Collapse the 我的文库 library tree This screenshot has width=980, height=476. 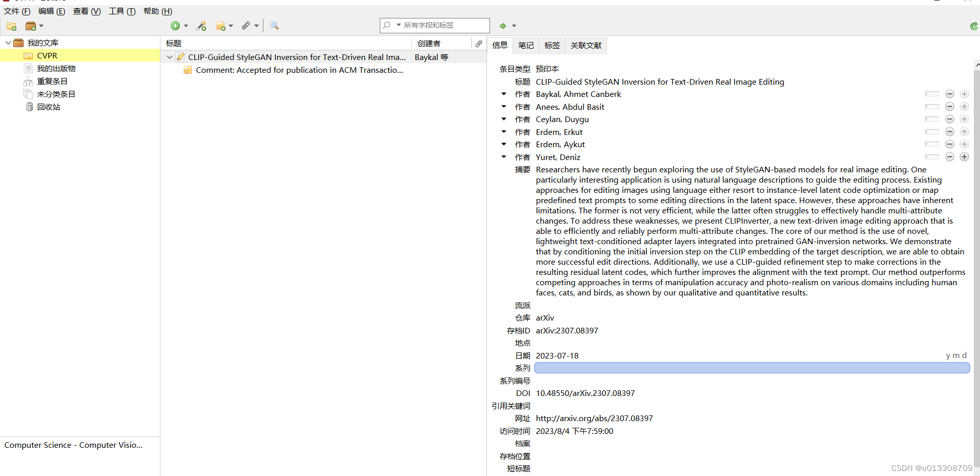8,43
